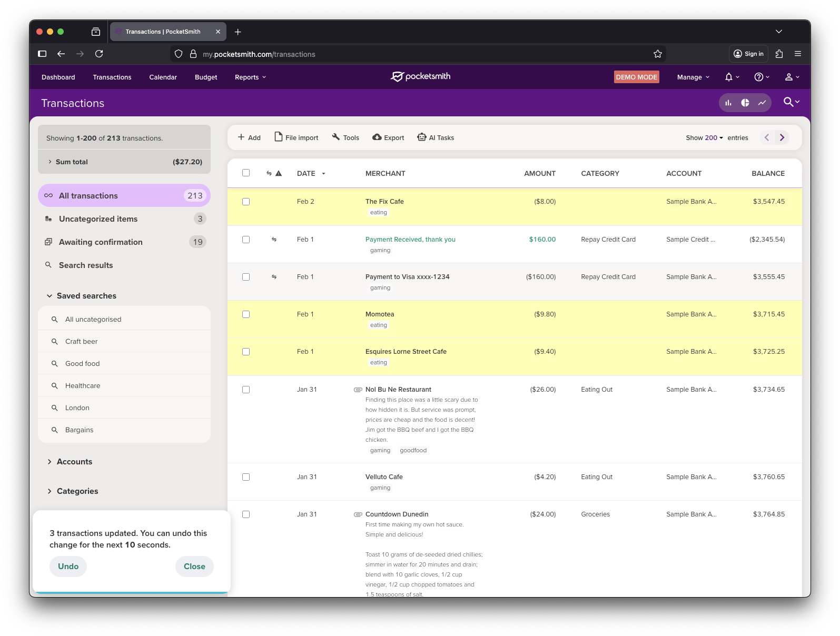Tick the select-all transactions checkbox
This screenshot has width=840, height=636.
tap(246, 173)
